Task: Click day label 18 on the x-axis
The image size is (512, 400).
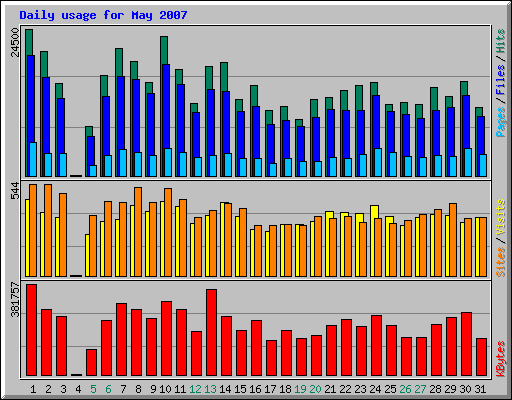Action: coord(285,389)
